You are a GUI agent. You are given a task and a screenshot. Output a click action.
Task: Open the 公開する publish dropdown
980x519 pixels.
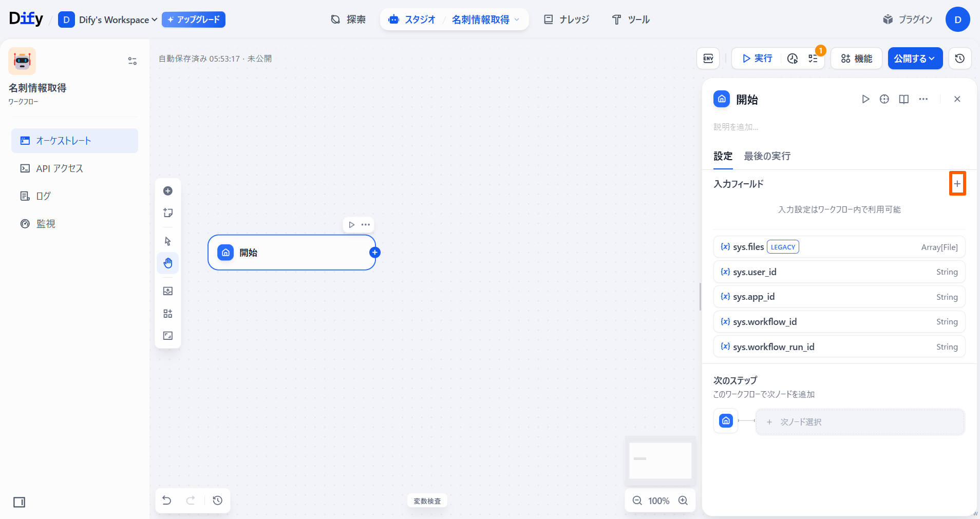point(915,59)
